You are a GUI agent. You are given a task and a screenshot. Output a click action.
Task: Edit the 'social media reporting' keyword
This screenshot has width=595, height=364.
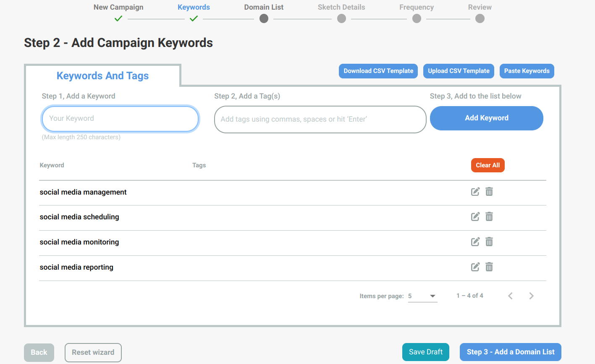pos(475,267)
